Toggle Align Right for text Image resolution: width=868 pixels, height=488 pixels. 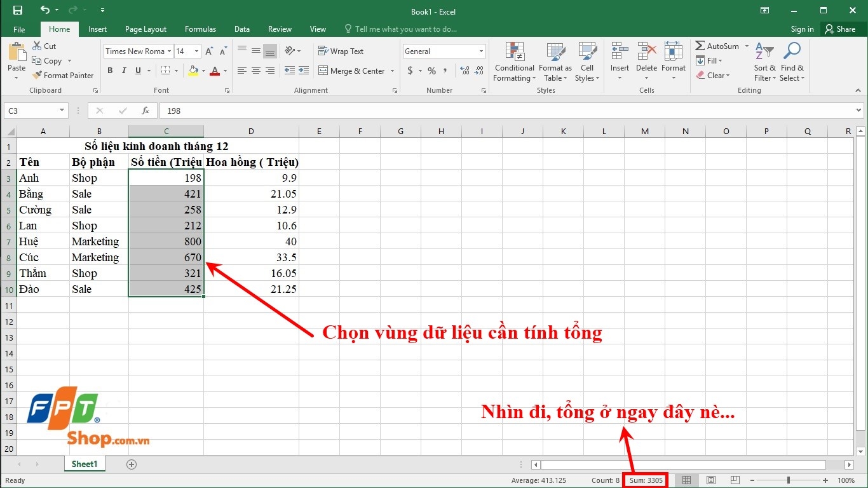pos(270,71)
